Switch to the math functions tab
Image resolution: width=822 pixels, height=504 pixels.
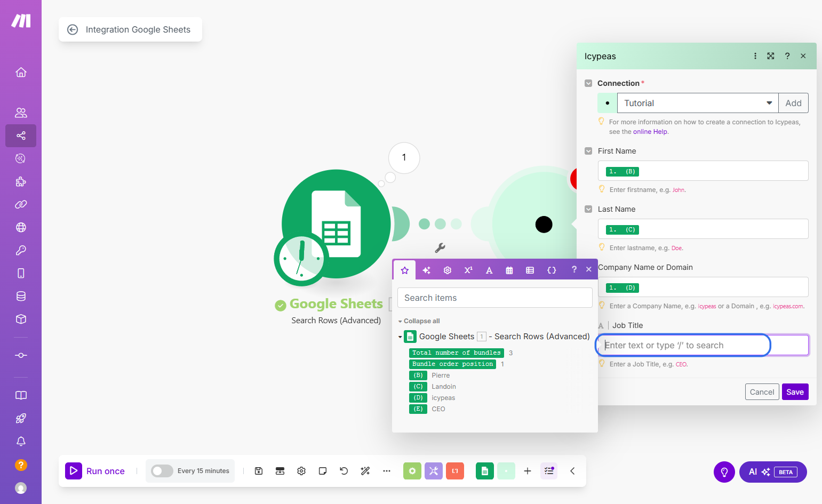coord(468,270)
